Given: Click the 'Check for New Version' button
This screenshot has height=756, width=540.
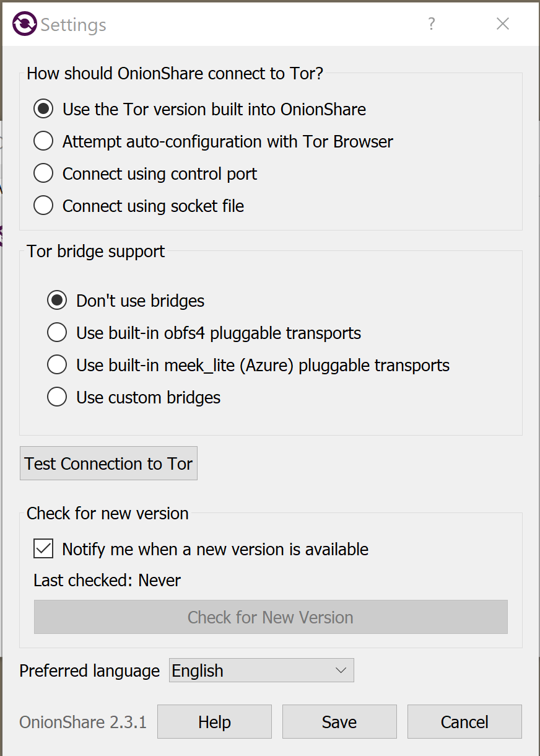Looking at the screenshot, I should pos(270,617).
